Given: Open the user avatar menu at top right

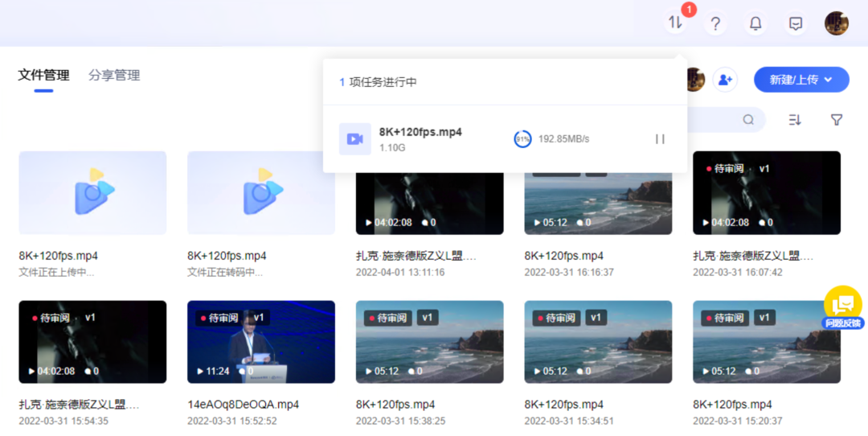Looking at the screenshot, I should (x=837, y=23).
